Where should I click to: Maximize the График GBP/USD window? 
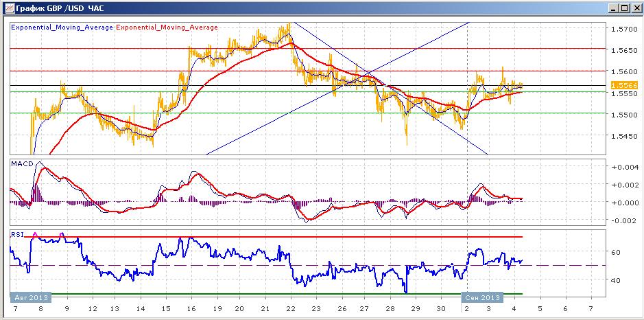(623, 8)
